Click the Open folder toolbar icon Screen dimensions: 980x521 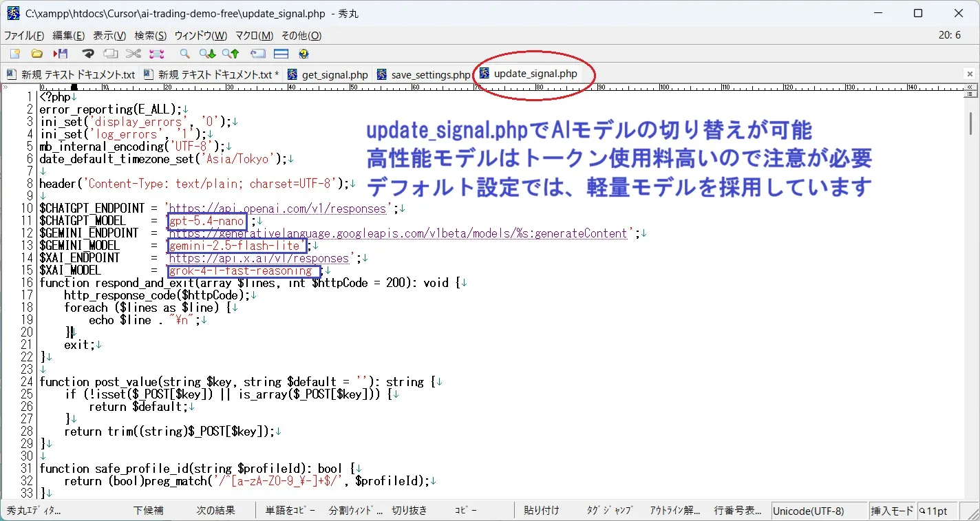[37, 54]
